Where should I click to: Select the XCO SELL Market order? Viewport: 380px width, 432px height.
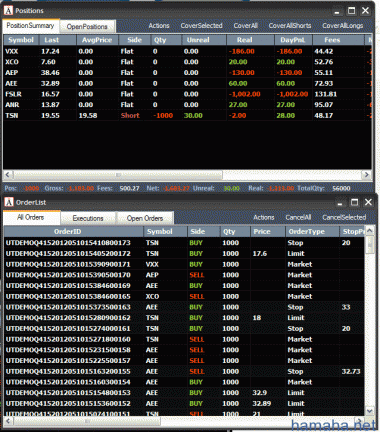(184, 296)
